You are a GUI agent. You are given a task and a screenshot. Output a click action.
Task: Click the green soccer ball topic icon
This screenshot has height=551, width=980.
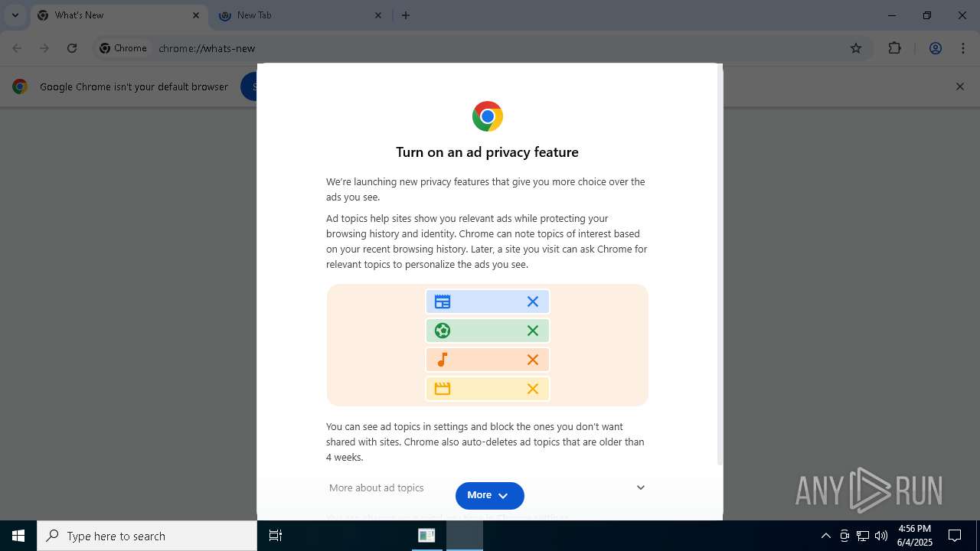443,331
